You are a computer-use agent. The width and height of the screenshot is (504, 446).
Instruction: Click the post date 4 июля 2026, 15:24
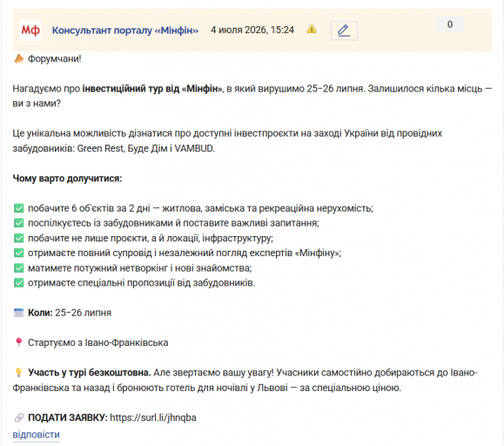click(252, 30)
